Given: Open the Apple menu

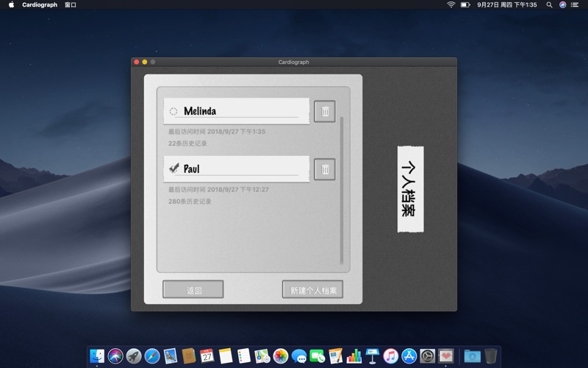Looking at the screenshot, I should click(x=11, y=5).
